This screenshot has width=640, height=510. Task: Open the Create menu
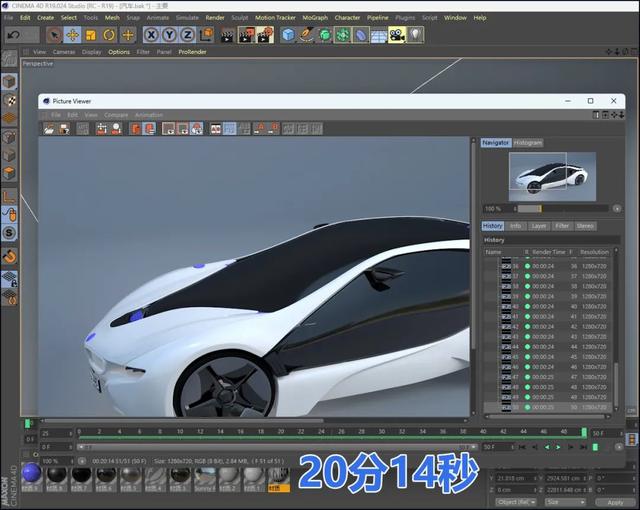[x=45, y=18]
